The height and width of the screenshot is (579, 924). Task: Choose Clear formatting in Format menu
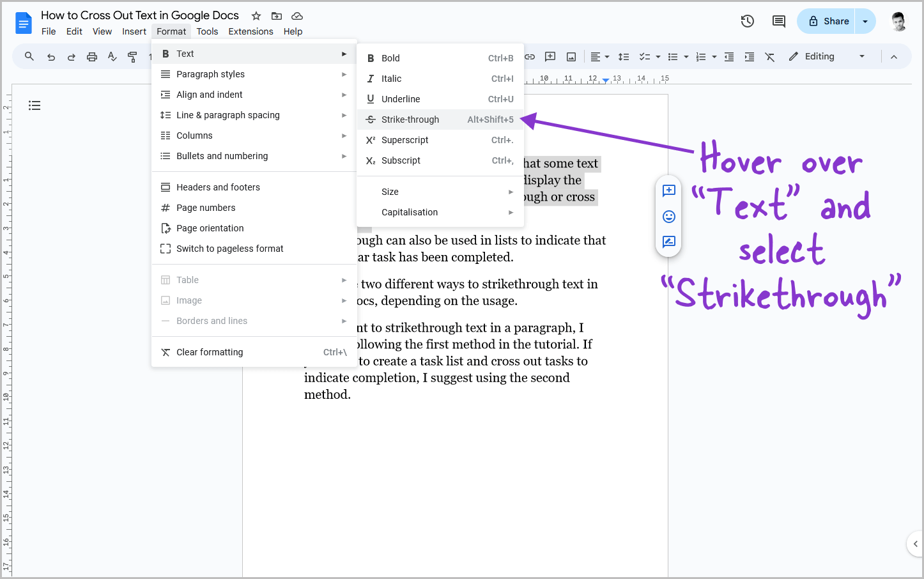click(x=254, y=352)
